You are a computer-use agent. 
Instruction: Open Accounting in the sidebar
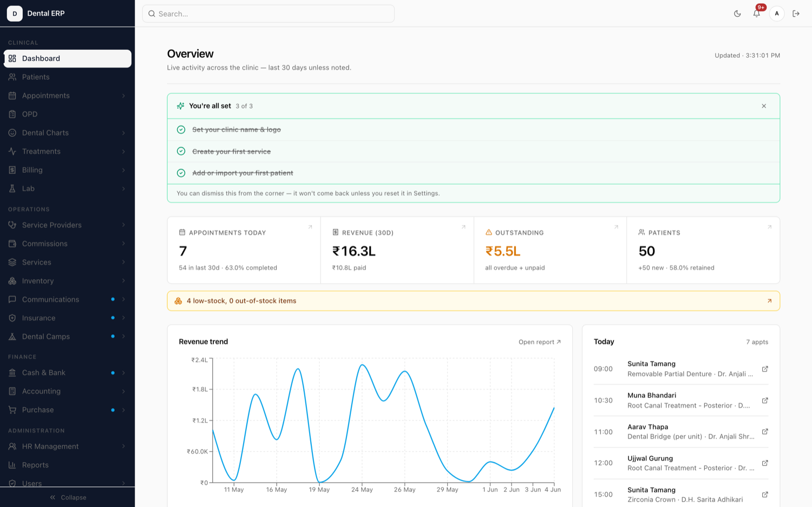pyautogui.click(x=68, y=391)
